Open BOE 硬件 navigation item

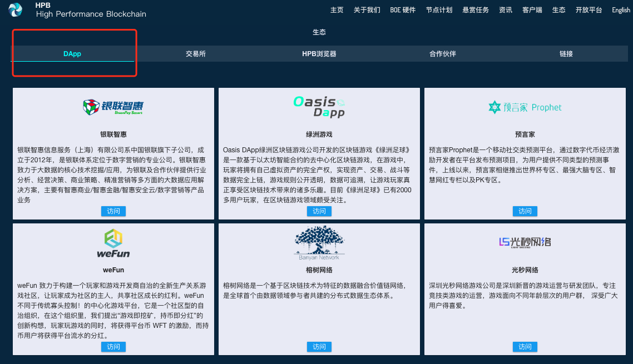click(403, 10)
